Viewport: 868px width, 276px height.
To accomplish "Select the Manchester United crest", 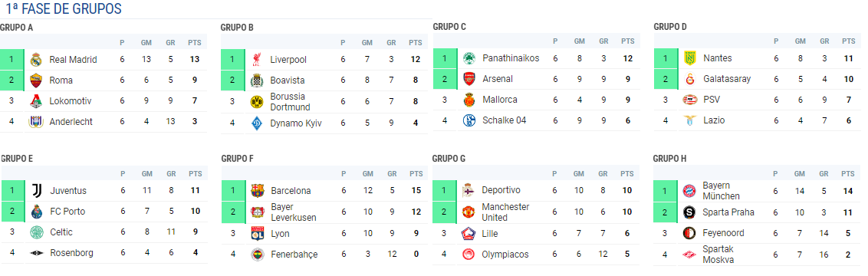I will (x=469, y=212).
